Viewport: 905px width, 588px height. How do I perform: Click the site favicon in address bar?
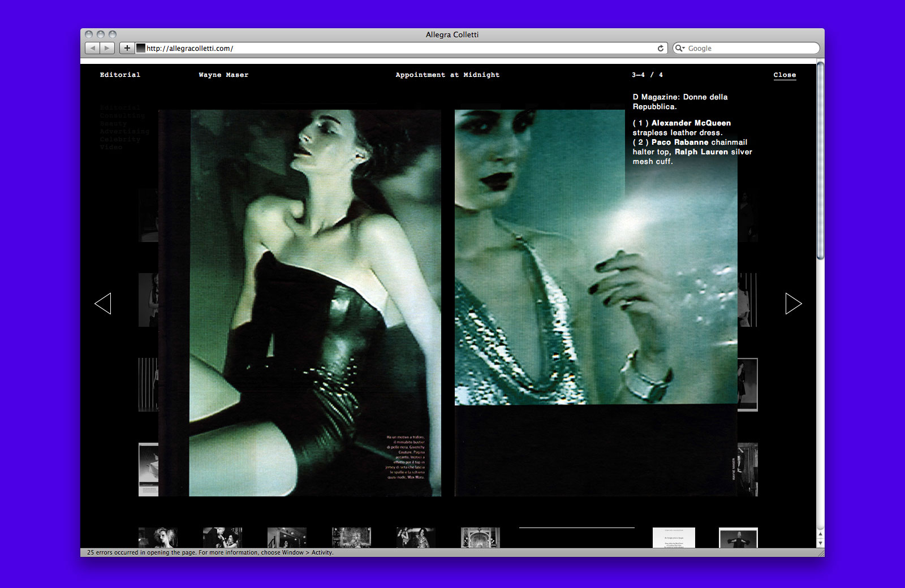(141, 48)
